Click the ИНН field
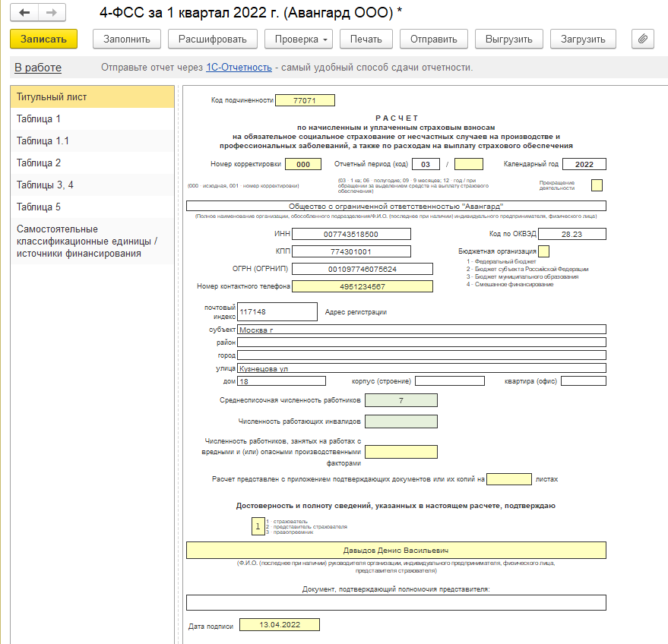Image resolution: width=668 pixels, height=644 pixels. [351, 234]
